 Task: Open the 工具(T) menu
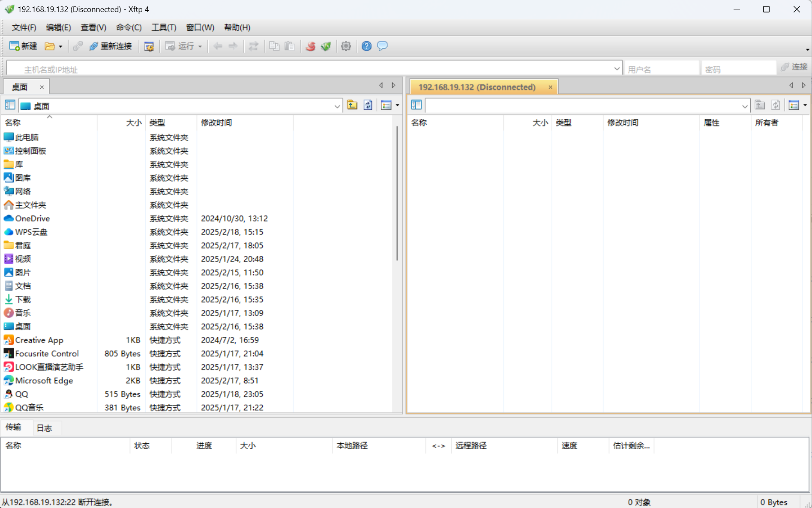point(164,27)
